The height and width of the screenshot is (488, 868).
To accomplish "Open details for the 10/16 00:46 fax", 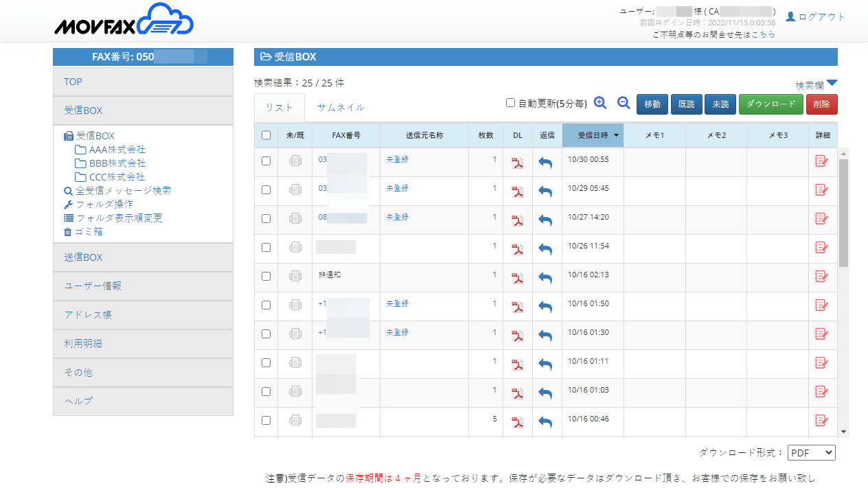I will click(821, 421).
